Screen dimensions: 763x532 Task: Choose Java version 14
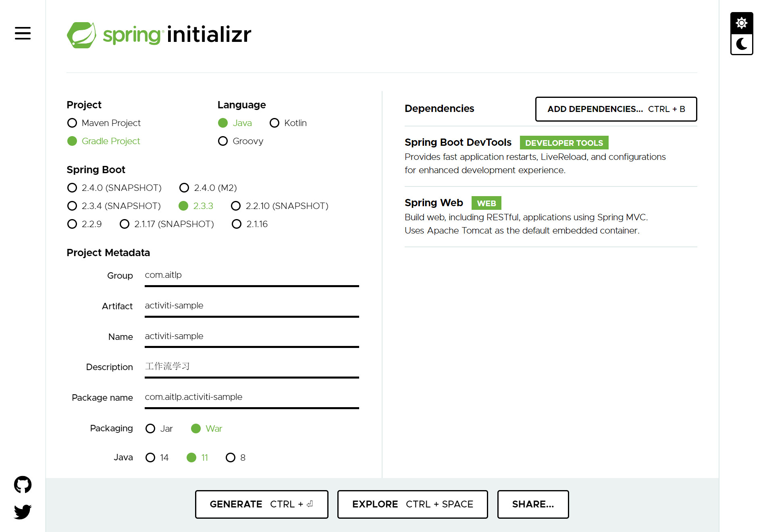click(150, 457)
